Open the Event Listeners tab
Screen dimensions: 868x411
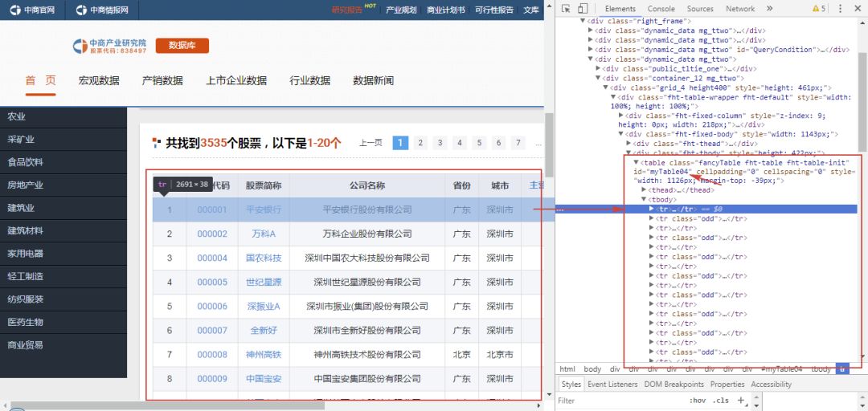(612, 384)
